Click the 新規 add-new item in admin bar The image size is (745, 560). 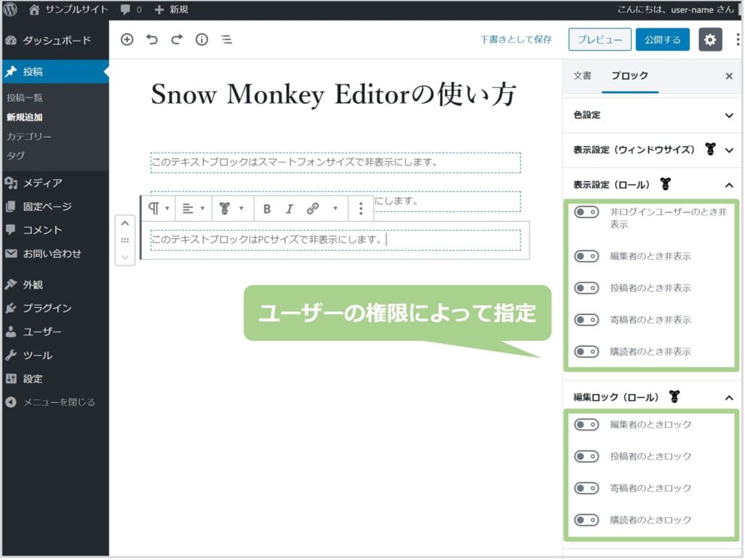click(172, 9)
